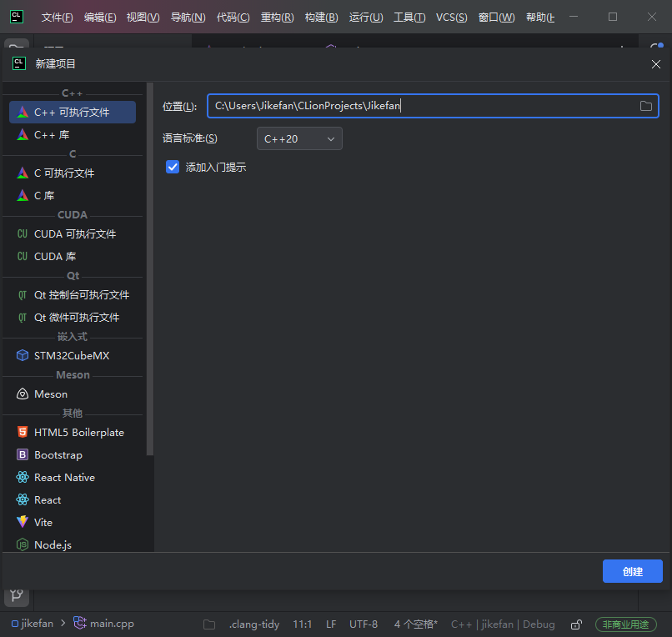The height and width of the screenshot is (637, 672).
Task: Choose HTML5 Boilerplate template
Action: 73,433
